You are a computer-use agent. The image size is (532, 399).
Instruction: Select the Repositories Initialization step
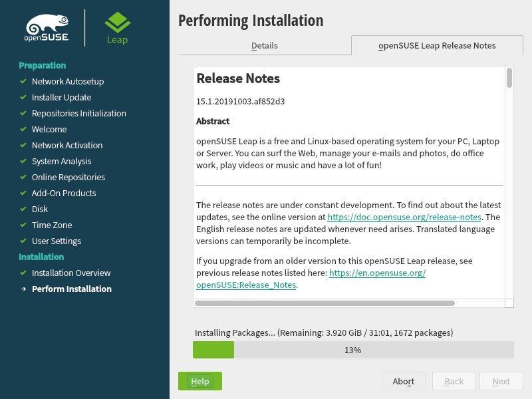pyautogui.click(x=78, y=113)
